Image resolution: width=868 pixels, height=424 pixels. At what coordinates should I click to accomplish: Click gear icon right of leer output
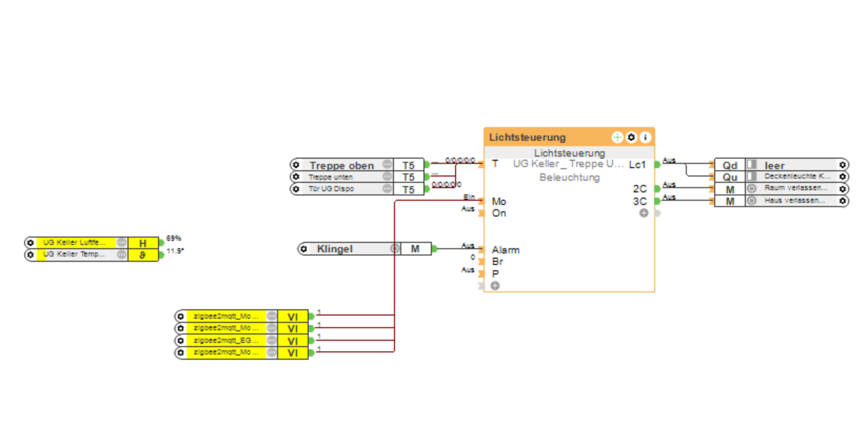click(842, 166)
